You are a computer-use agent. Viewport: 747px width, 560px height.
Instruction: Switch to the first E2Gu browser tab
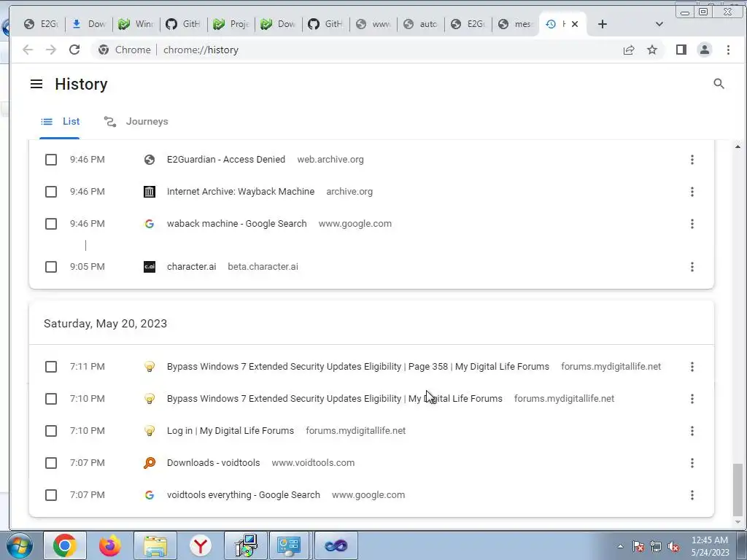point(41,24)
